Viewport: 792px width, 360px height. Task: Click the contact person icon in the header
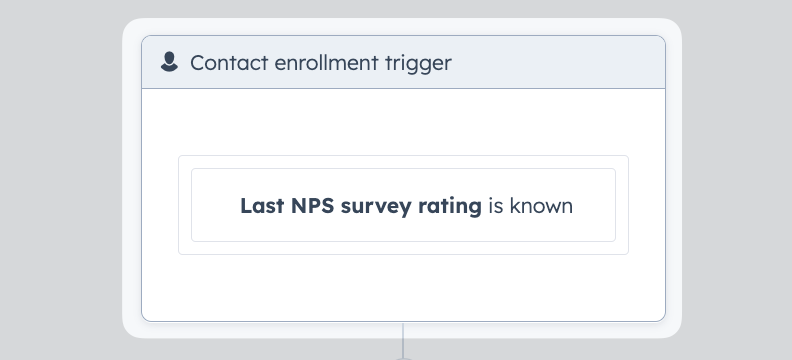point(169,62)
